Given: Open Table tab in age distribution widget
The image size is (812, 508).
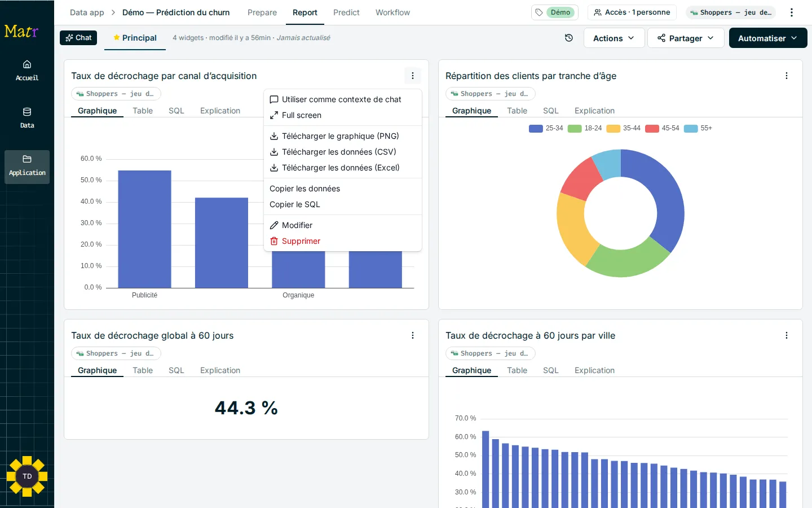Looking at the screenshot, I should pyautogui.click(x=517, y=111).
